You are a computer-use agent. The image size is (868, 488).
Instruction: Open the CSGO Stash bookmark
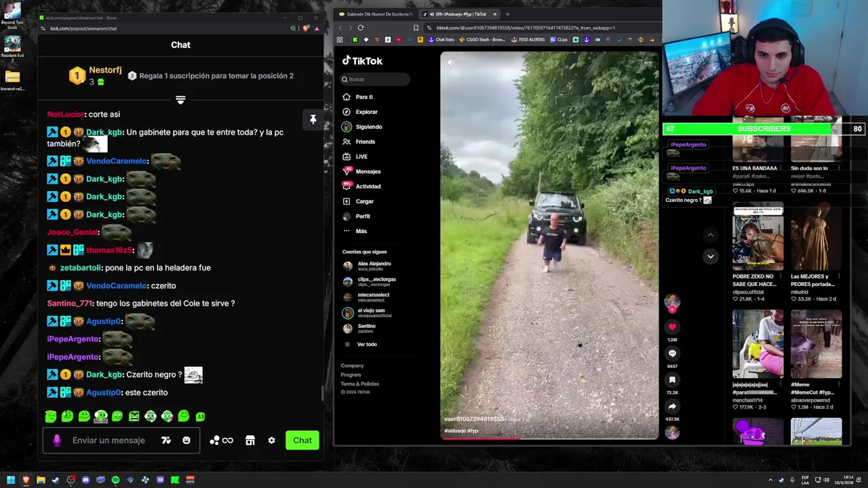[x=481, y=39]
